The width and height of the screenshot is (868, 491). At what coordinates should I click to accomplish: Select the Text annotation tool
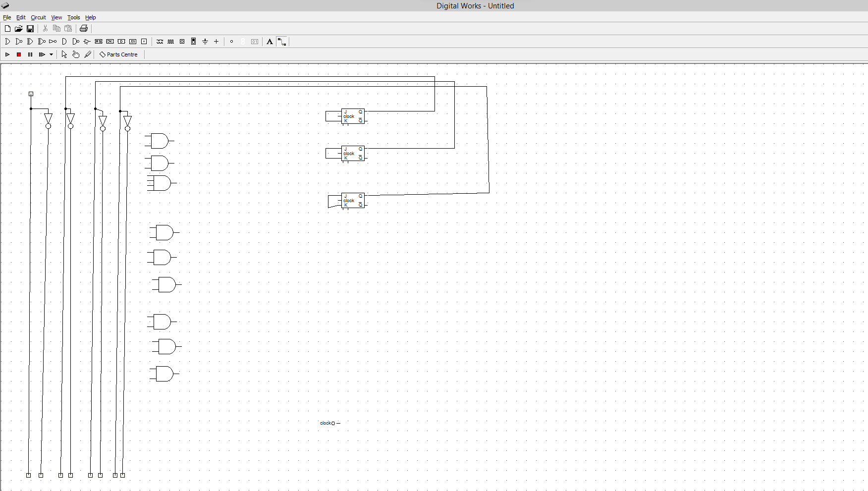[270, 42]
